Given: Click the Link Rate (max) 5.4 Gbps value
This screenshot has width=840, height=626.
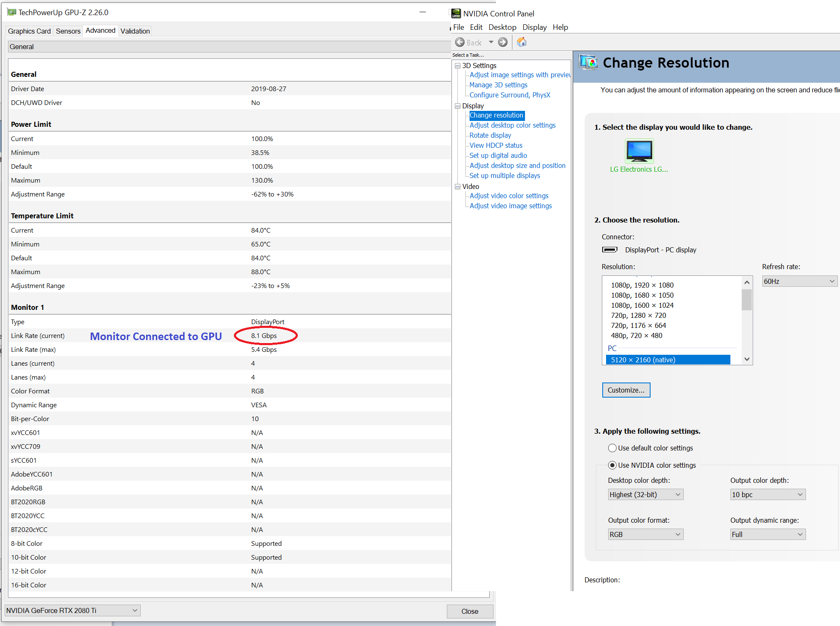Looking at the screenshot, I should coord(264,350).
